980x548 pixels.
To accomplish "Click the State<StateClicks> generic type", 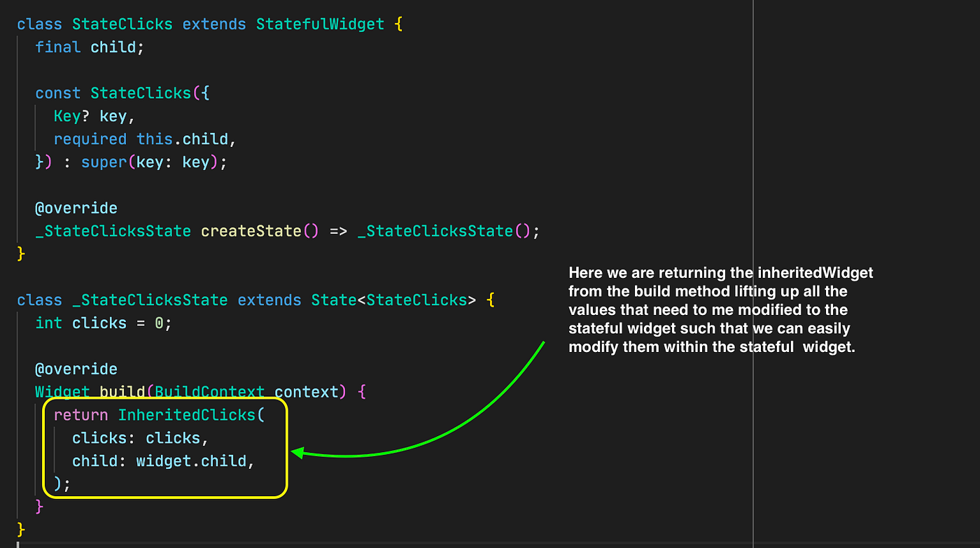I will tap(393, 300).
